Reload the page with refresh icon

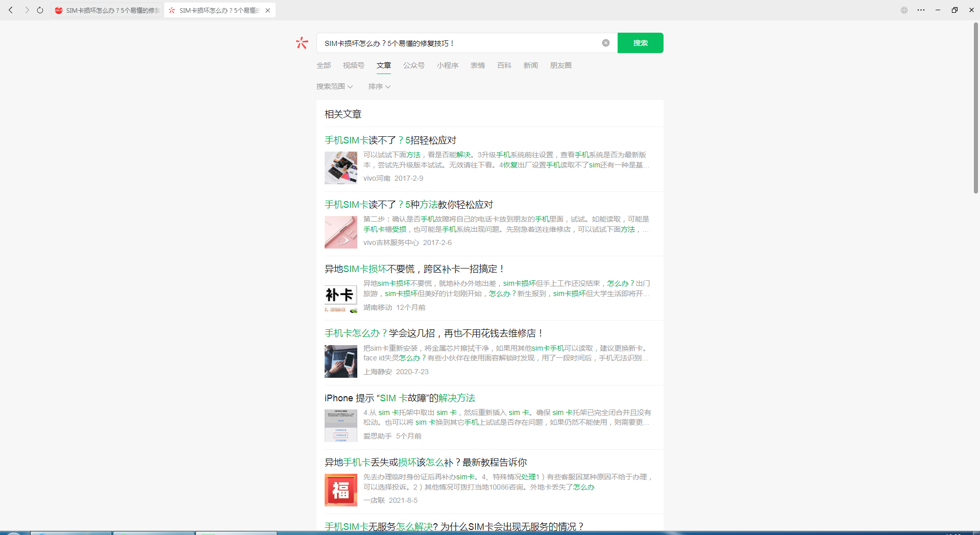point(40,10)
